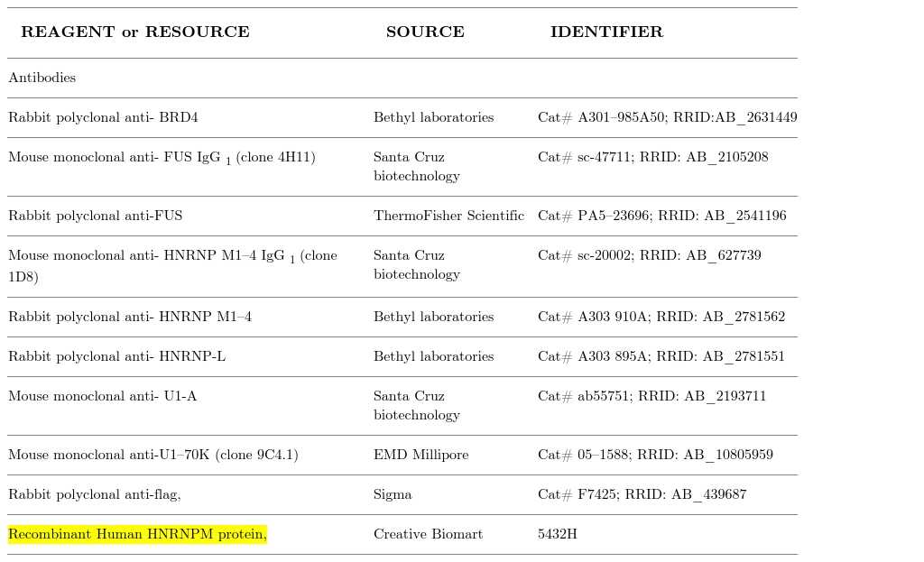Click 'Santa Cruz biotechnology' in FUS IgG row
The height and width of the screenshot is (562, 924).
click(417, 166)
